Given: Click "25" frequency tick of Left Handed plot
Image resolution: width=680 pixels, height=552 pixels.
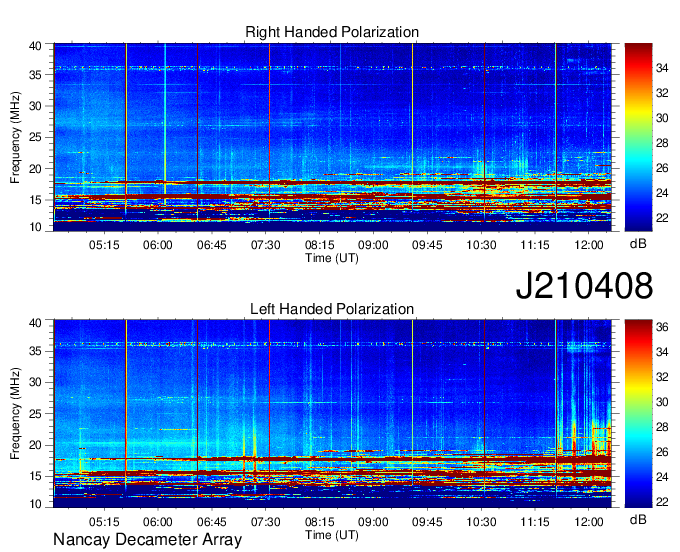Looking at the screenshot, I should click(35, 414).
